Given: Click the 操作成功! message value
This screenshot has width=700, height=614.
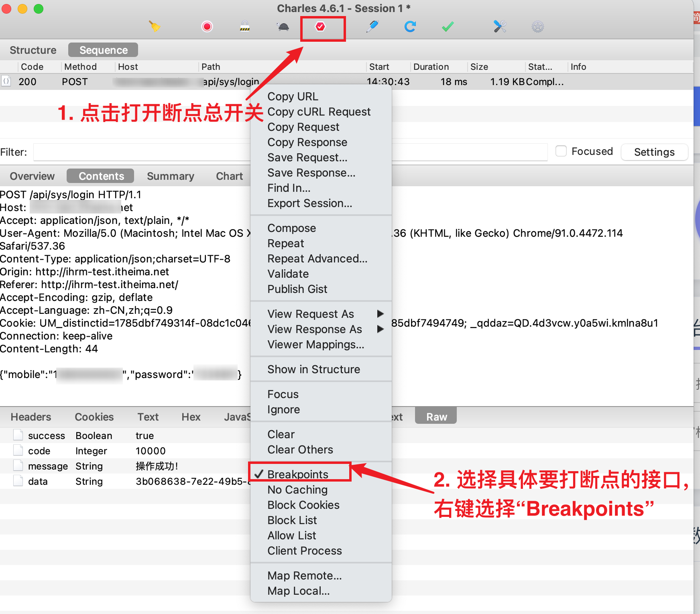Looking at the screenshot, I should click(157, 466).
